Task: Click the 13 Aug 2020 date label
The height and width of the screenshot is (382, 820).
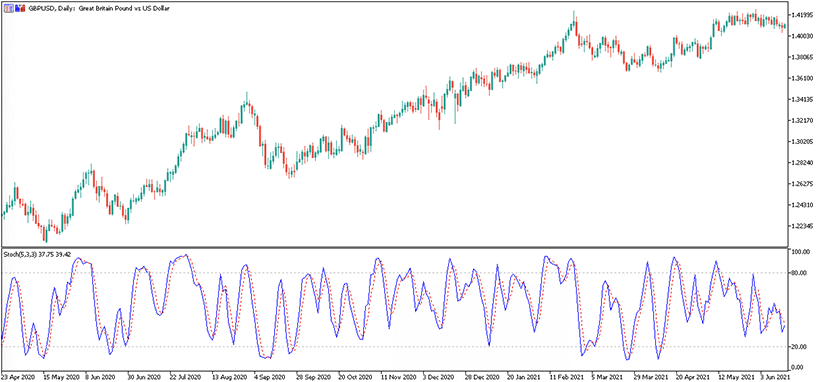Action: (x=229, y=377)
